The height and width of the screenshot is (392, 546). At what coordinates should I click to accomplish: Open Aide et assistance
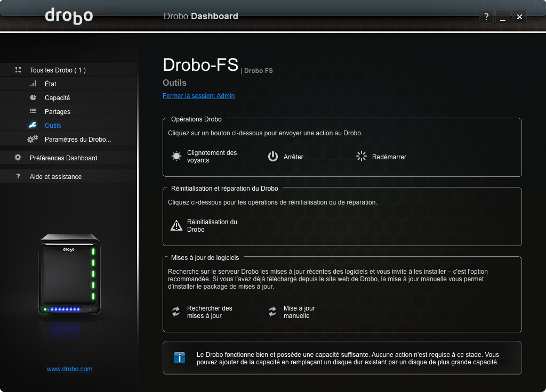(x=55, y=177)
